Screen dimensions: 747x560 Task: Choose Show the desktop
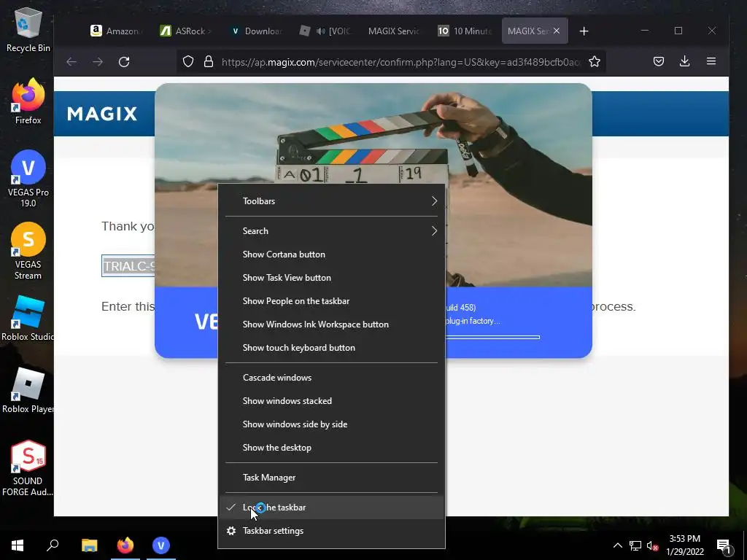[x=332, y=448]
